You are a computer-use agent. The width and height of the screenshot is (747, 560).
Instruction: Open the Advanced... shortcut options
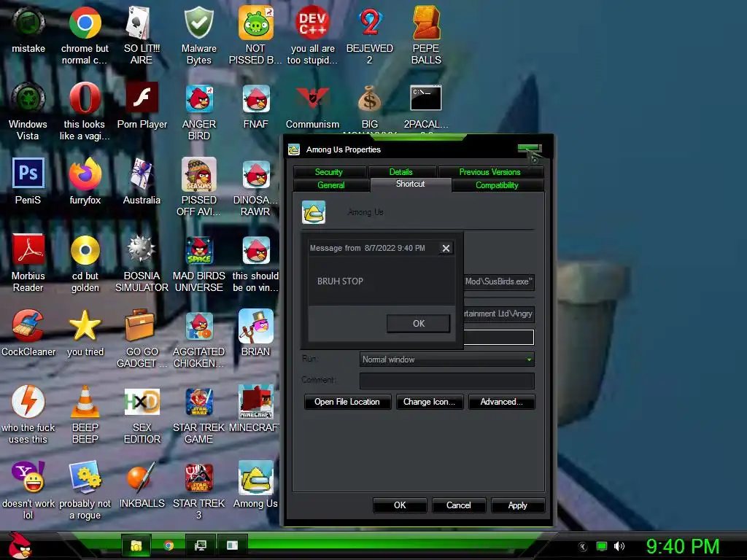tap(502, 402)
